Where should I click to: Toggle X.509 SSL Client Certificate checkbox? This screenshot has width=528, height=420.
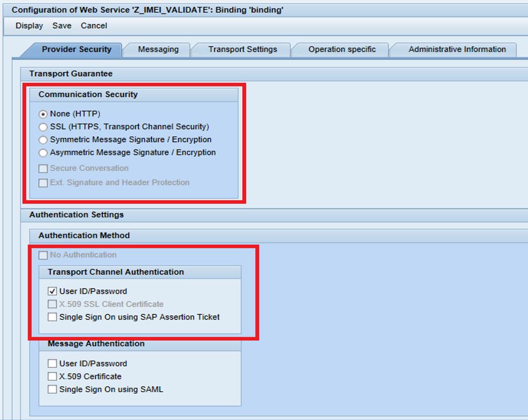pyautogui.click(x=52, y=304)
